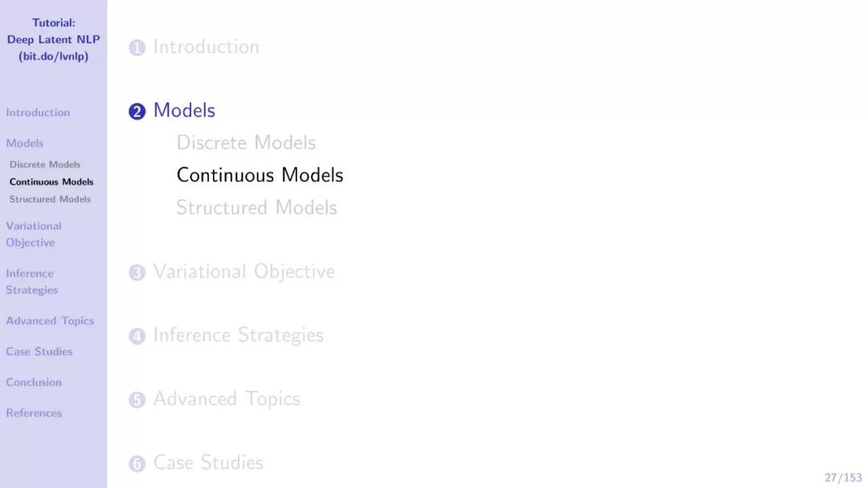This screenshot has width=868, height=488.
Task: Select Discrete Models in sidebar navigation
Action: [45, 165]
